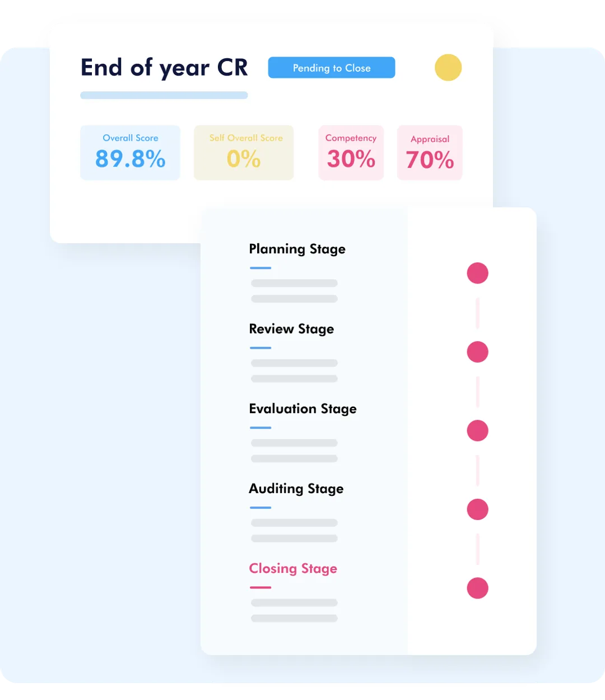Open the Overall Score 89.8% card
Viewport: 605px width, 700px height.
click(130, 152)
